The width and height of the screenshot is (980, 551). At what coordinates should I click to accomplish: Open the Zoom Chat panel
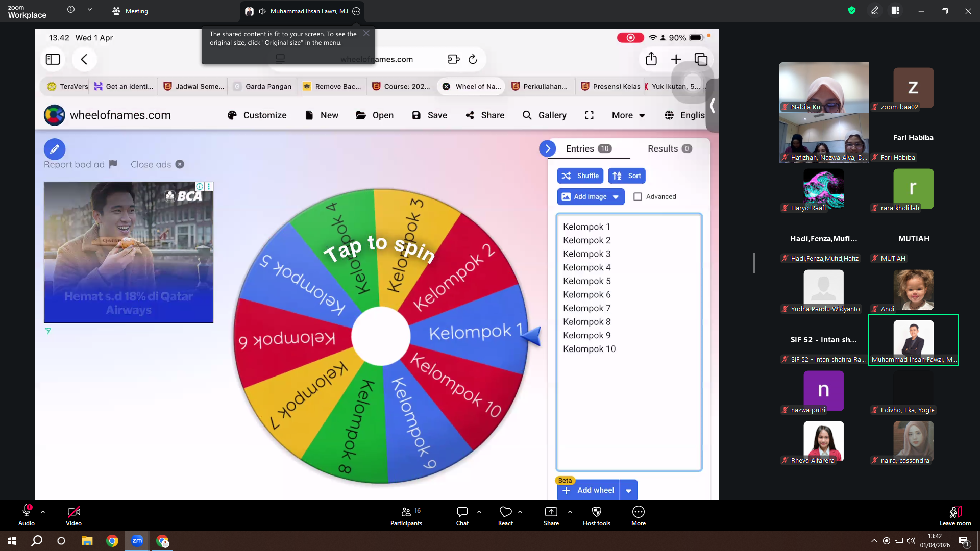462,515
